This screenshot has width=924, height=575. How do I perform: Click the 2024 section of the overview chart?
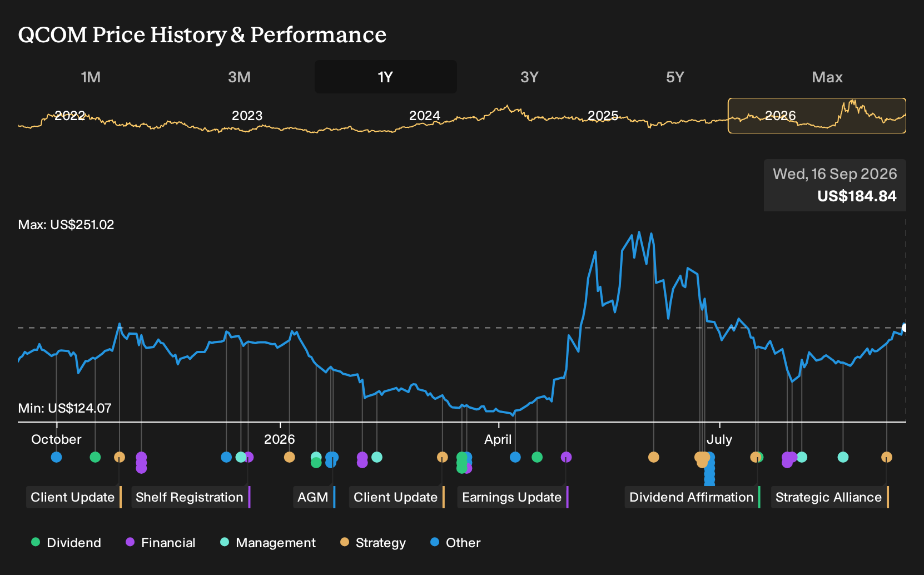pos(425,116)
